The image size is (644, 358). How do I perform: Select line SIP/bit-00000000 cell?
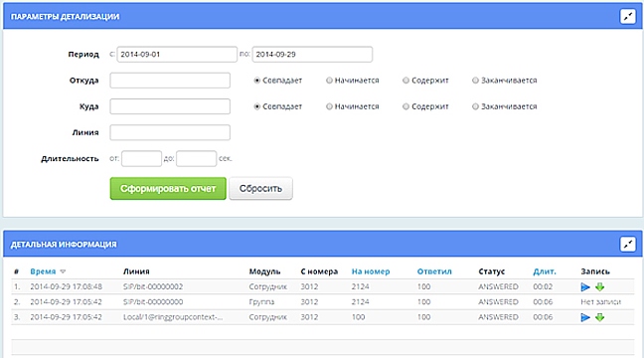tap(153, 302)
